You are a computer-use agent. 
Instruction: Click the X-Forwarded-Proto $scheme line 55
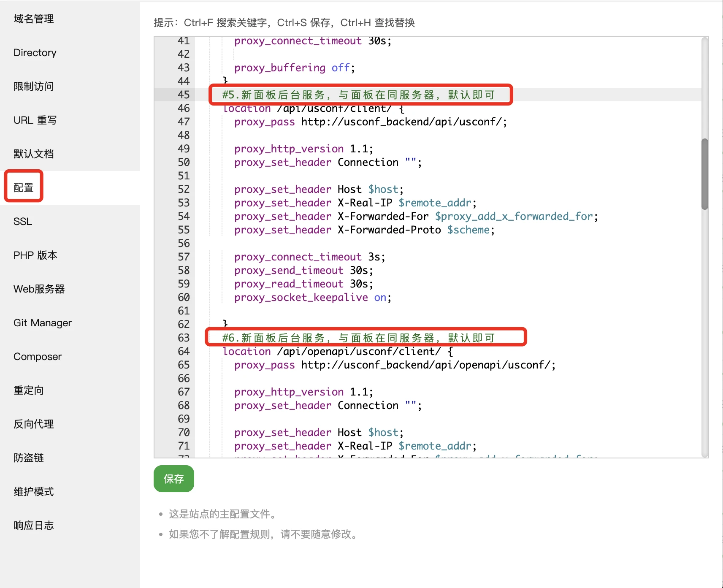(x=364, y=230)
